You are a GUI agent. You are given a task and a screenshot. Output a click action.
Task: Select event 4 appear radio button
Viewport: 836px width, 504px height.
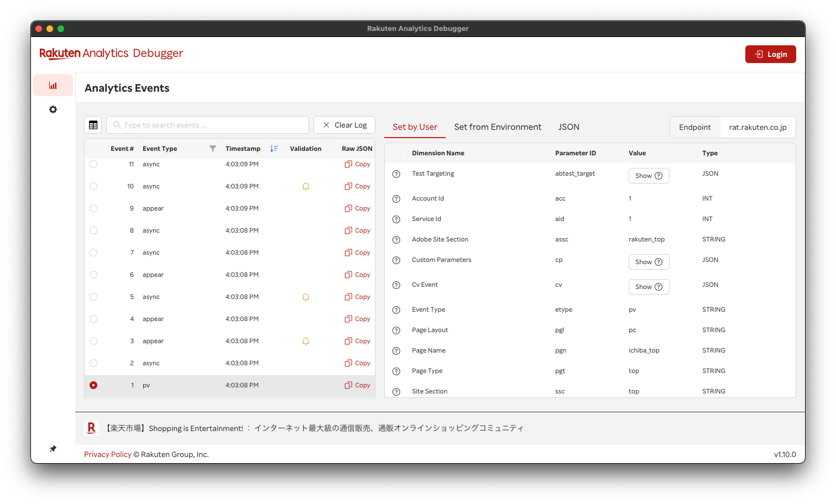coord(93,319)
